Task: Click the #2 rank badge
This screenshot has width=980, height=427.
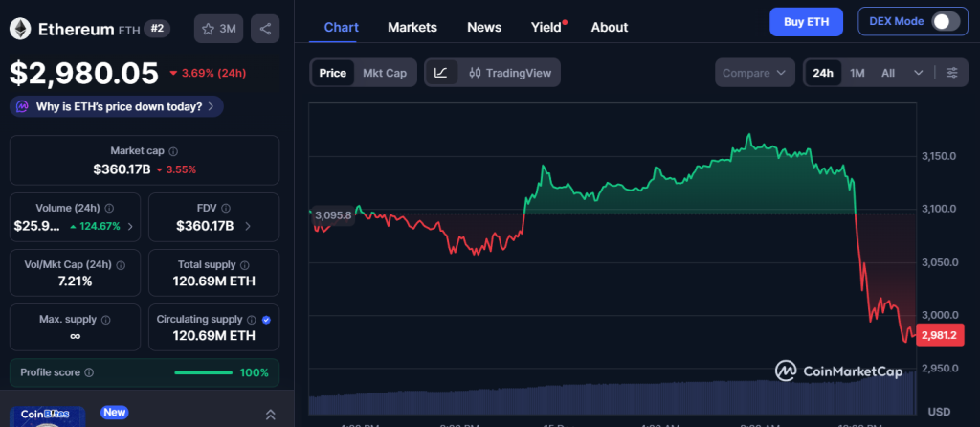Action: tap(158, 28)
